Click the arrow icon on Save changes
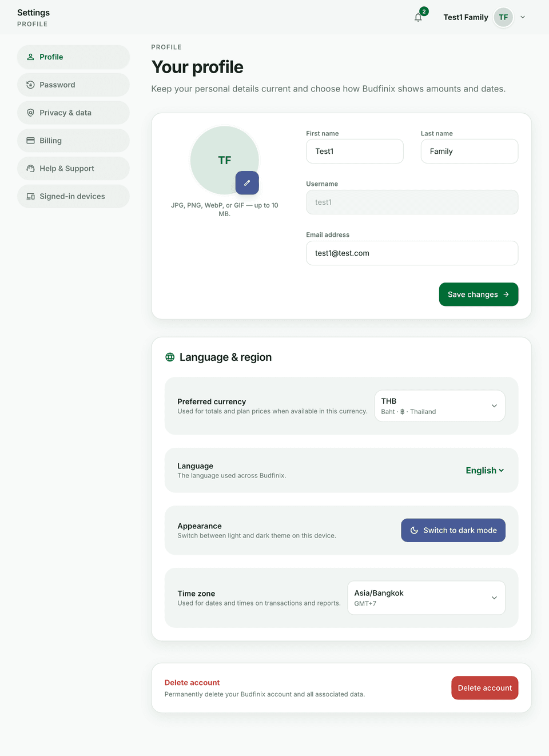This screenshot has width=549, height=756. pos(506,295)
